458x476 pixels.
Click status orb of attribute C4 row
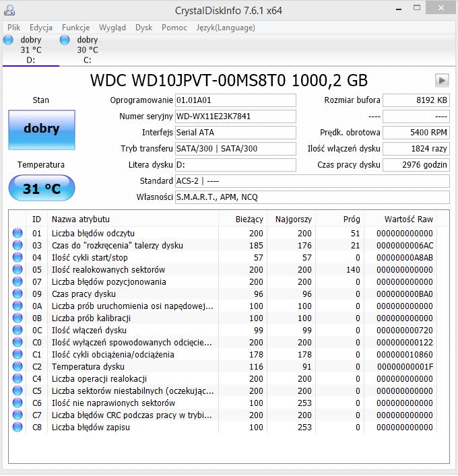point(18,379)
